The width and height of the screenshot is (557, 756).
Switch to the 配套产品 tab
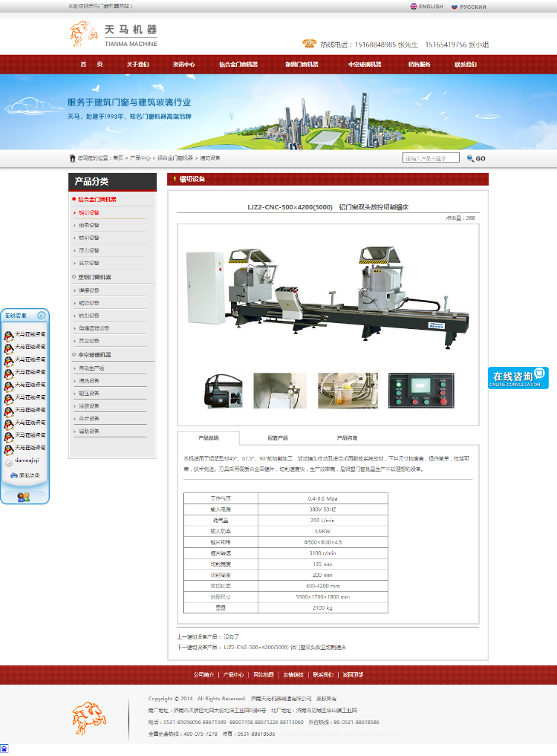pyautogui.click(x=278, y=438)
